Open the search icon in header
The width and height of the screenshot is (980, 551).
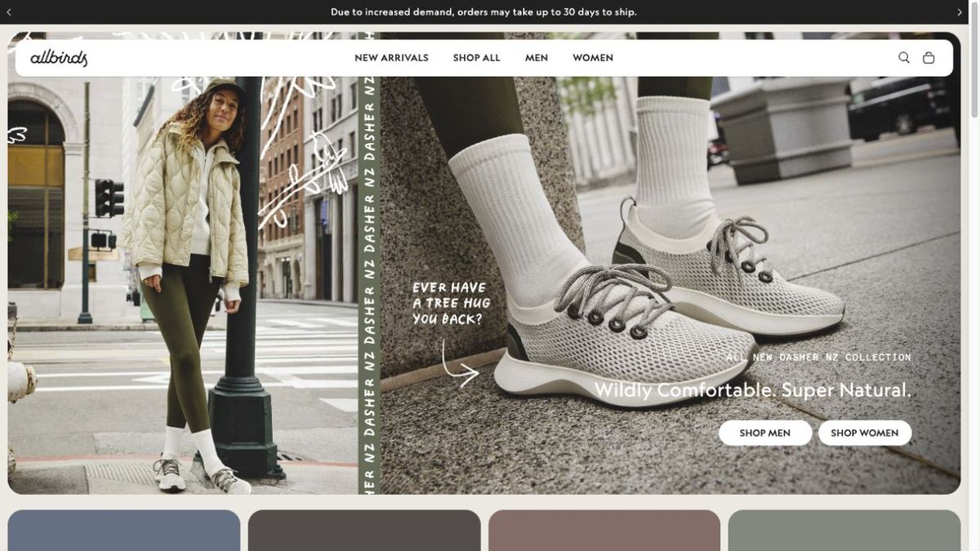coord(904,58)
